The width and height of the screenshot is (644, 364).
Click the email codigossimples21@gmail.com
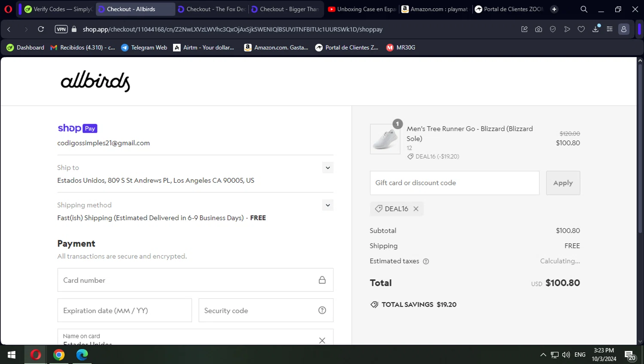(x=103, y=143)
